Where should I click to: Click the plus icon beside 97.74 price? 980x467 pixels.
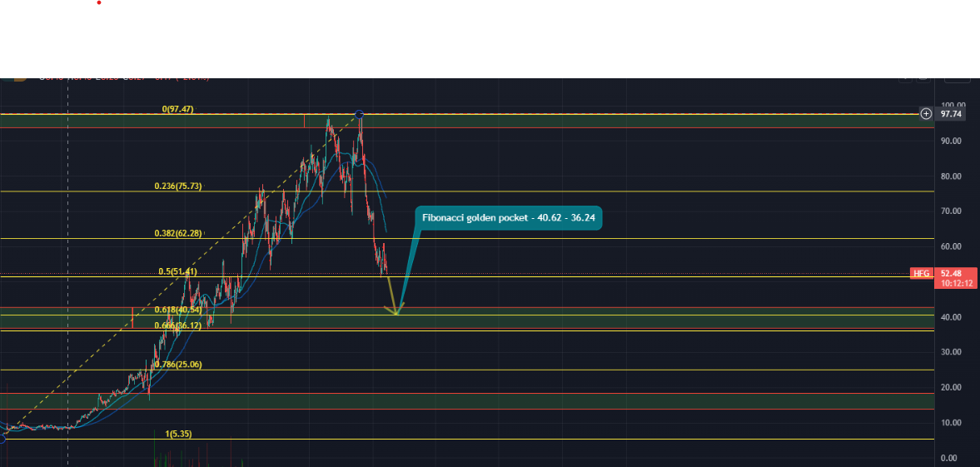tap(926, 114)
